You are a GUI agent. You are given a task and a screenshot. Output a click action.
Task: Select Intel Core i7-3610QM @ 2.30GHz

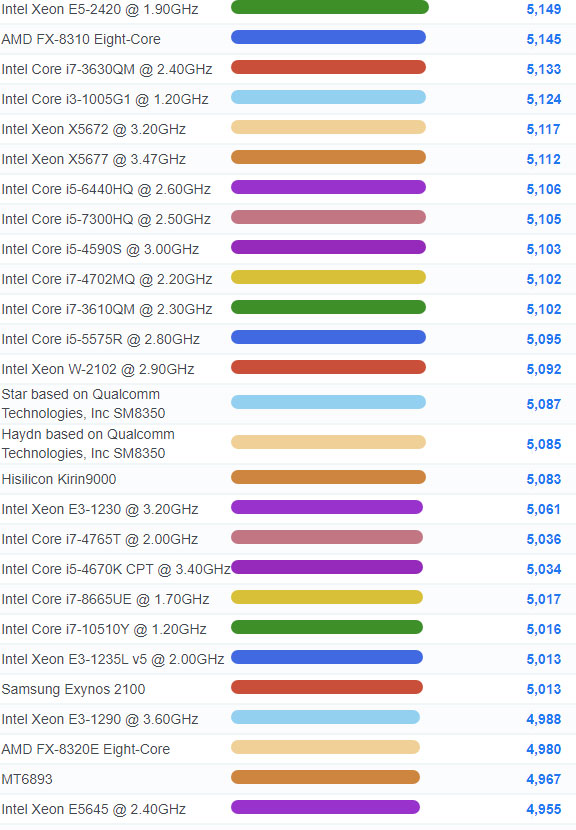107,309
